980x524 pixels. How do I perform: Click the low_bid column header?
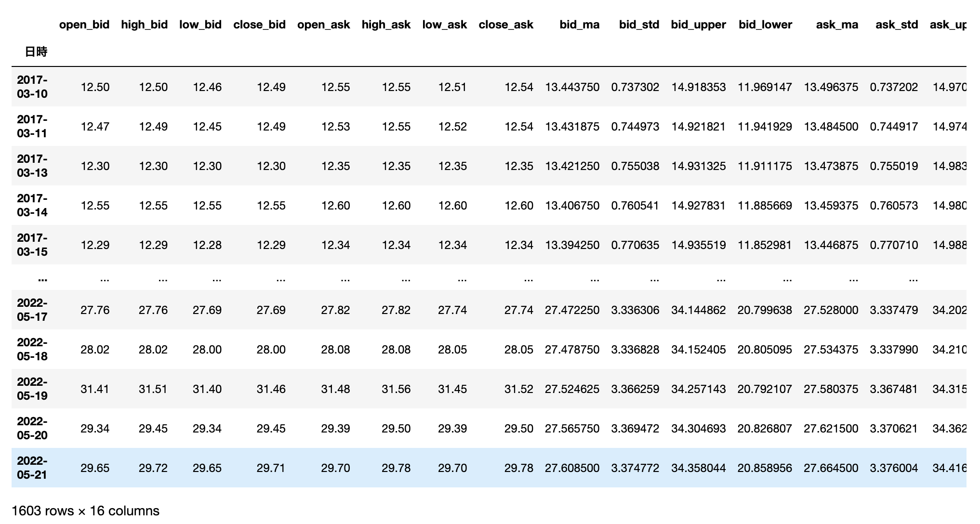(200, 25)
